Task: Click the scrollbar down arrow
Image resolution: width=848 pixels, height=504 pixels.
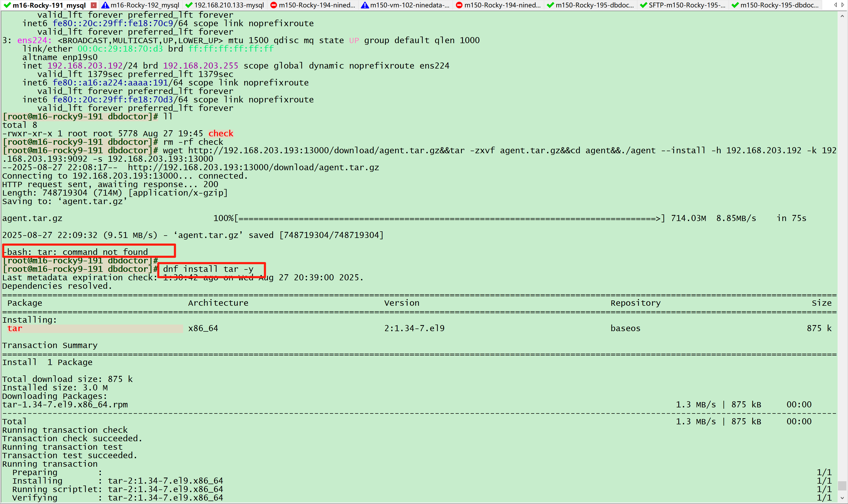Action: 842,498
